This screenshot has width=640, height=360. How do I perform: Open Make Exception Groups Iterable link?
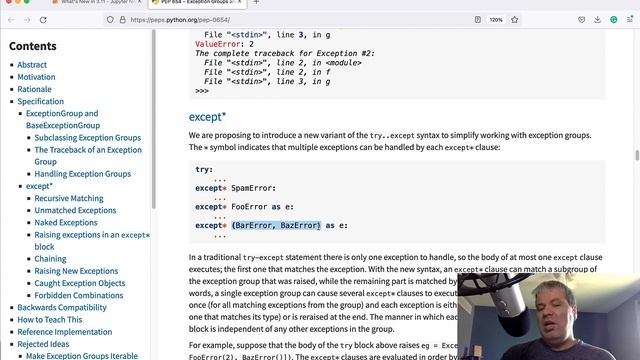(x=82, y=356)
